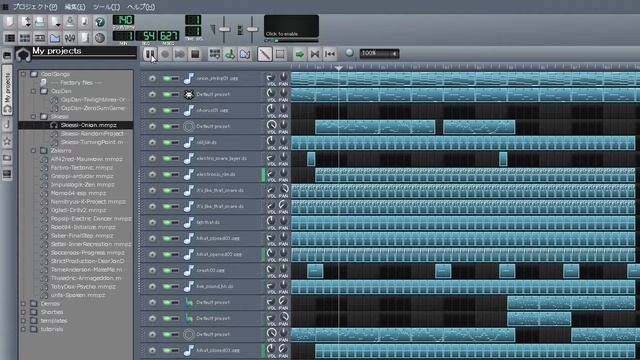Screen dimensions: 640x360
Task: Show the Song Editor window
Action: pyautogui.click(x=9, y=38)
